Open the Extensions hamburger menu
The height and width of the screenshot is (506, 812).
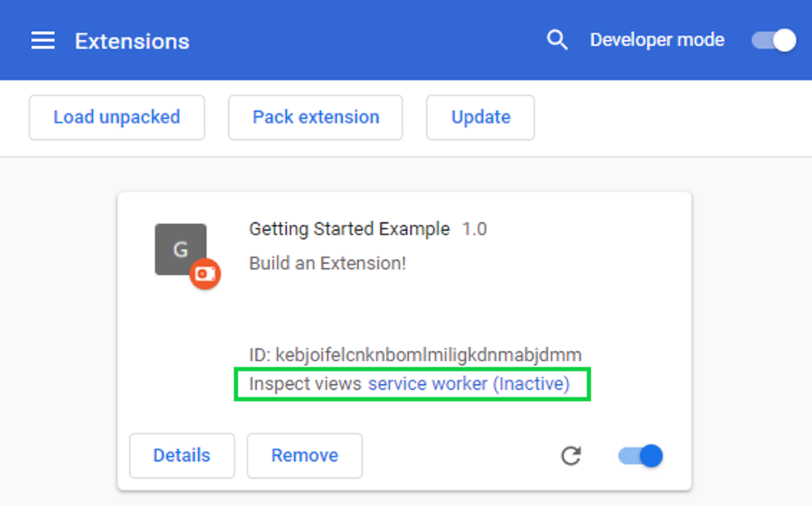coord(42,40)
